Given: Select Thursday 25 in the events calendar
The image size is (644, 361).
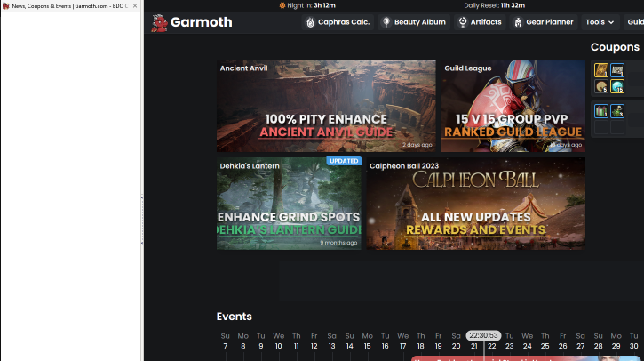Looking at the screenshot, I should coord(545,341).
